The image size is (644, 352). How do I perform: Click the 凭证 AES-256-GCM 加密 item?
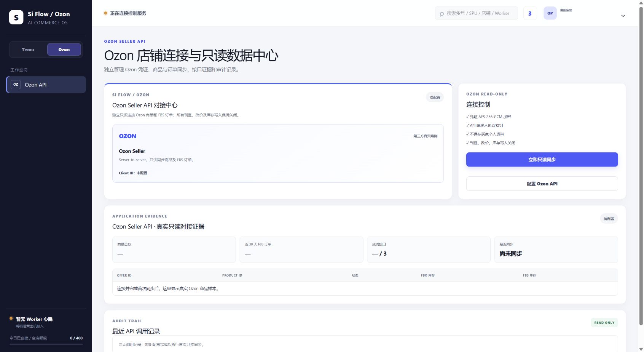[488, 117]
